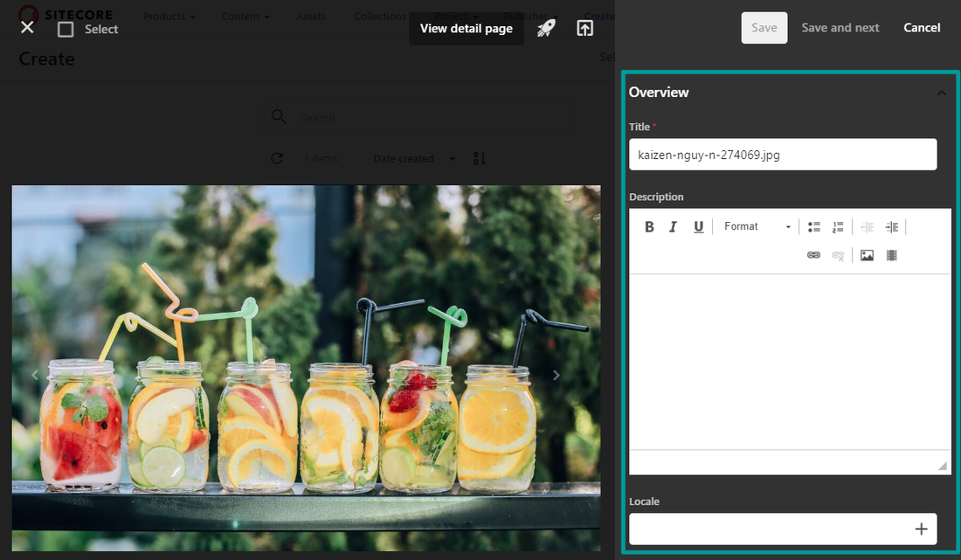Click the refresh results icon
Viewport: 961px width, 560px height.
click(277, 159)
